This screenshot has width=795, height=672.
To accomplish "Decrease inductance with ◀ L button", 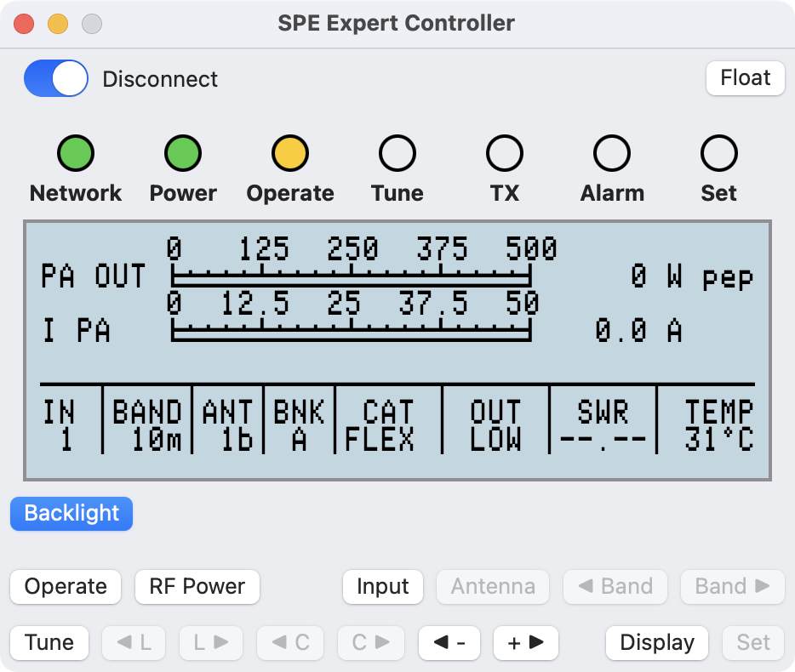I will [x=134, y=643].
